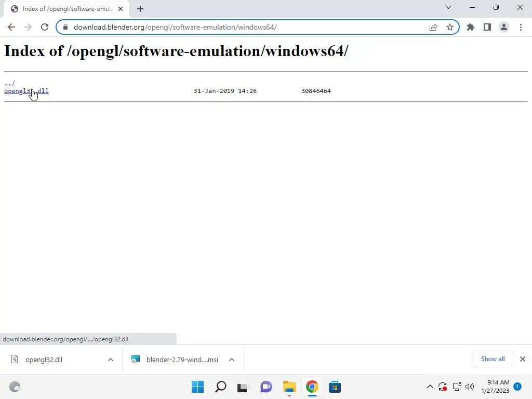Screen dimensions: 532x399
Task: Download the opengl32.dll link
Action: (26, 91)
